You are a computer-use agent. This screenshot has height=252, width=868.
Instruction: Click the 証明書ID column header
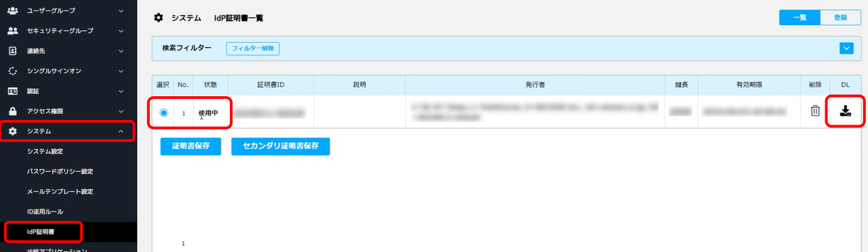click(271, 85)
